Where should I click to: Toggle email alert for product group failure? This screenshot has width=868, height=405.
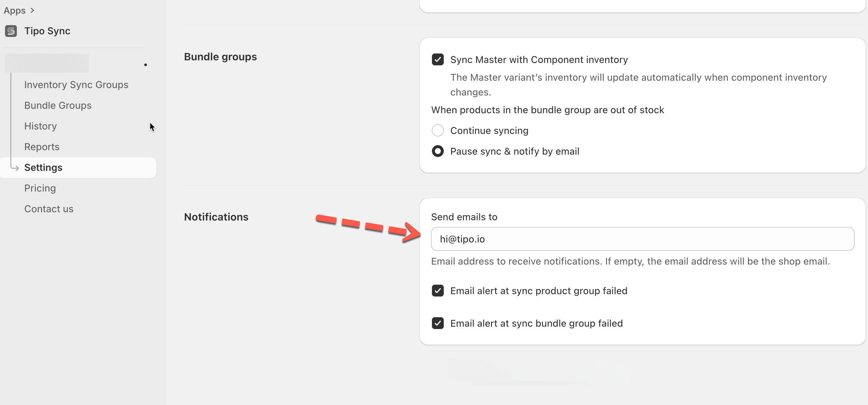click(438, 291)
